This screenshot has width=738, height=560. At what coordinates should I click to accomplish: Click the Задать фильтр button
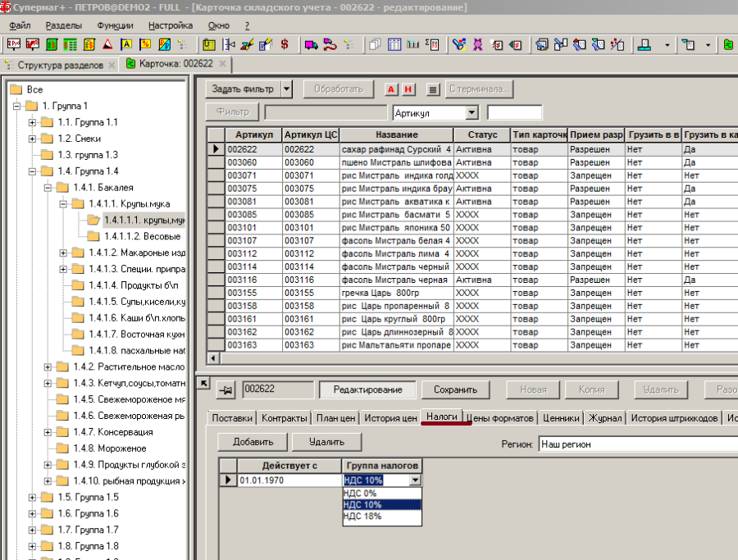[243, 89]
